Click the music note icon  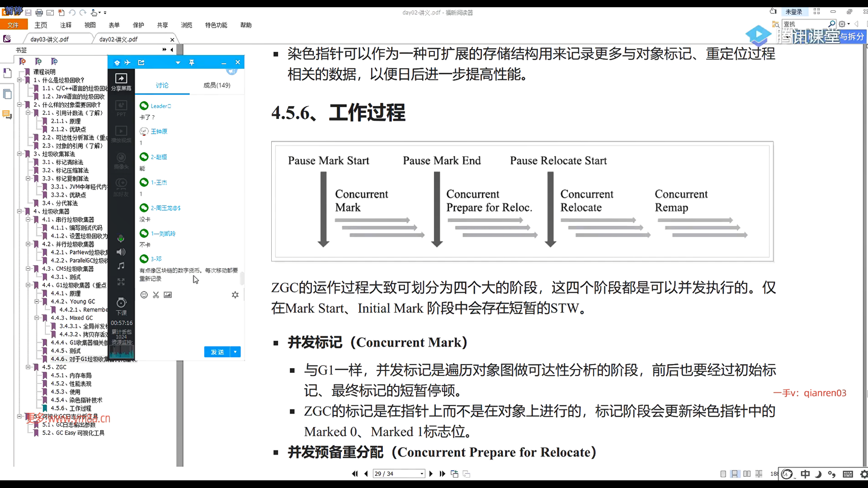121,266
